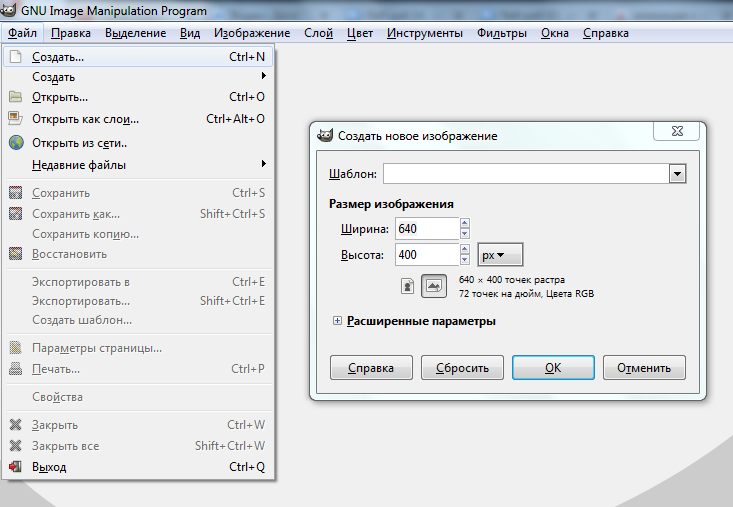Click the GIMP Wilber icon in the dialog title

[x=325, y=136]
